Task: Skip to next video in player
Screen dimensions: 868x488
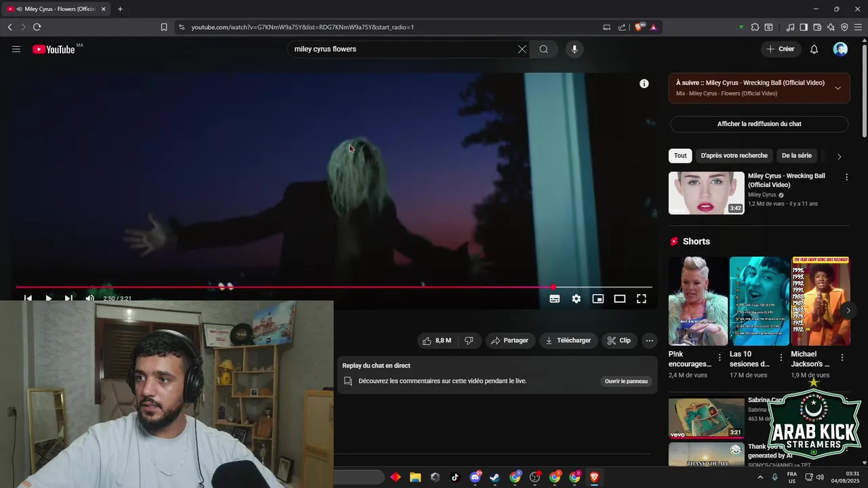Action: pos(68,298)
